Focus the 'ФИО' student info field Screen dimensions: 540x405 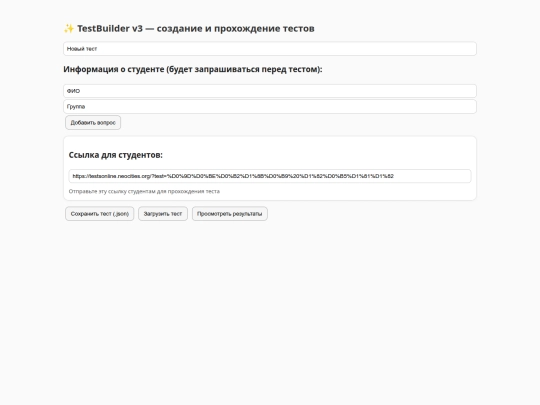tap(270, 91)
